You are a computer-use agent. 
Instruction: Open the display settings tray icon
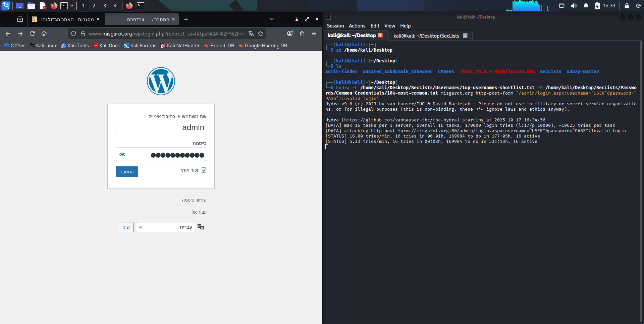point(561,6)
